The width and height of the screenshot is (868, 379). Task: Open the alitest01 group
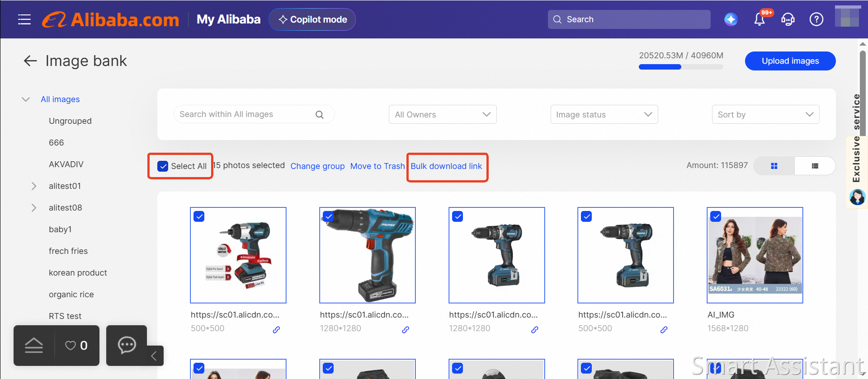(65, 186)
